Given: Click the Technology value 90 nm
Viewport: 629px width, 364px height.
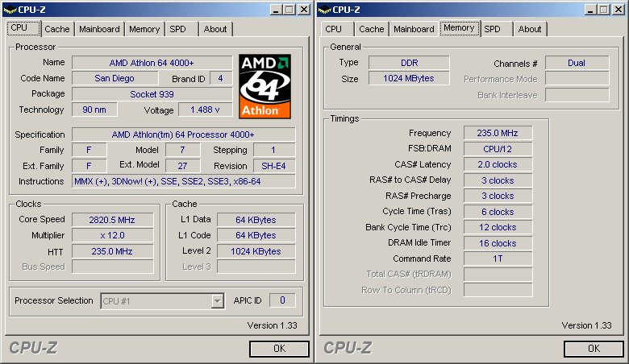Looking at the screenshot, I should [94, 110].
